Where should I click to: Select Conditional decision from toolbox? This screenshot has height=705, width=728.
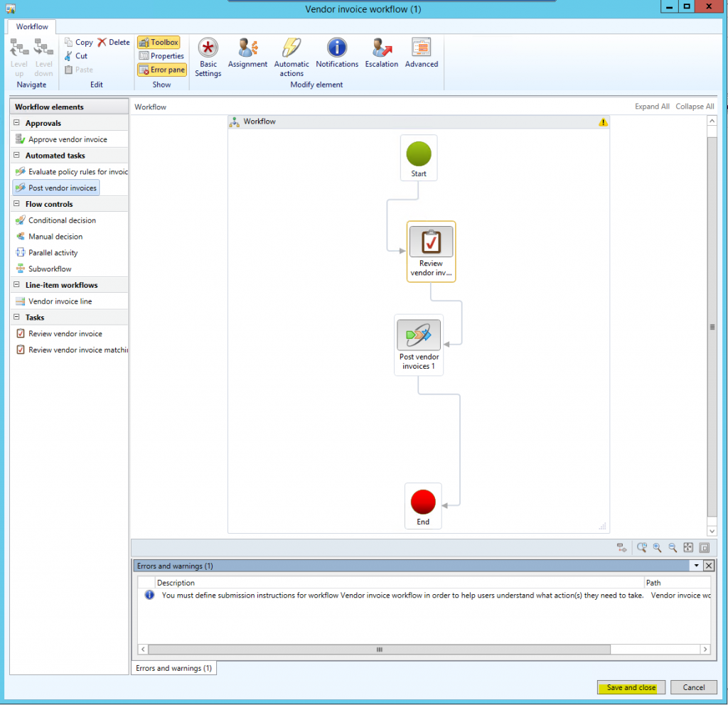62,220
